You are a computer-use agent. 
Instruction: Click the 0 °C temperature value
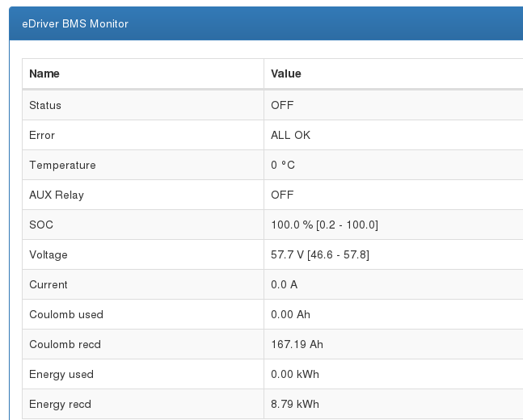coord(283,165)
